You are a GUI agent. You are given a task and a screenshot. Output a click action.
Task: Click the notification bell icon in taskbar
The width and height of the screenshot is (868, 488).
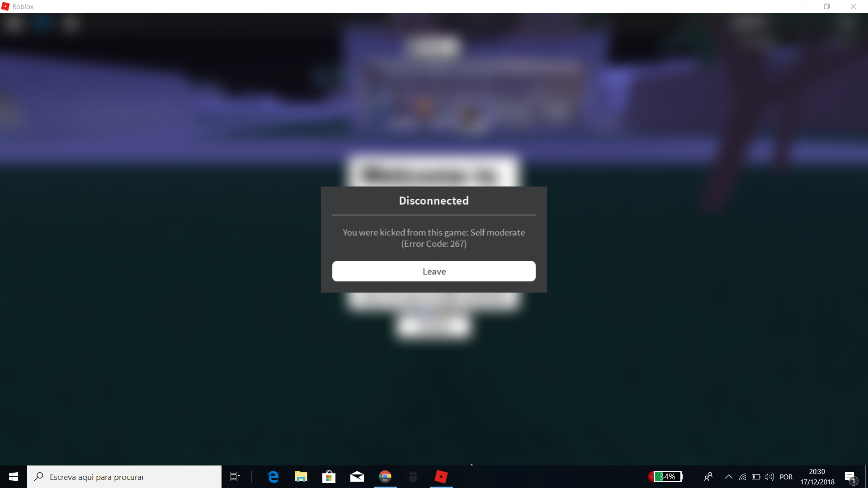(x=851, y=477)
